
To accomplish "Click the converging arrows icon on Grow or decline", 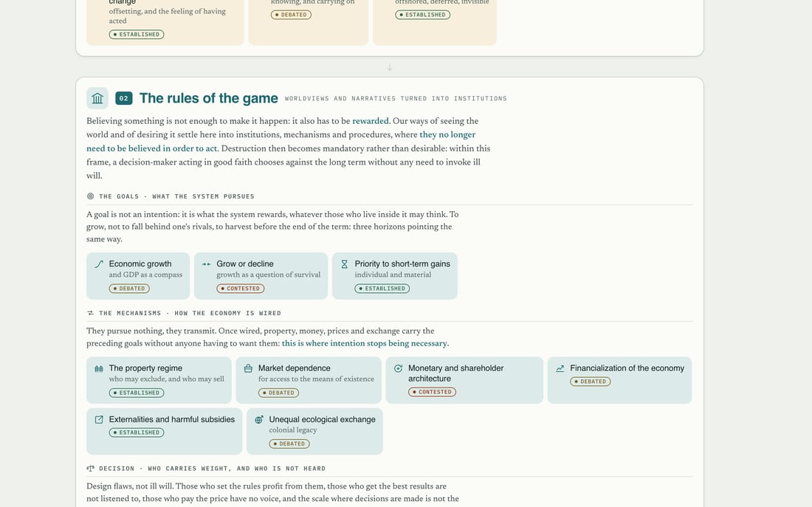I will pos(206,264).
